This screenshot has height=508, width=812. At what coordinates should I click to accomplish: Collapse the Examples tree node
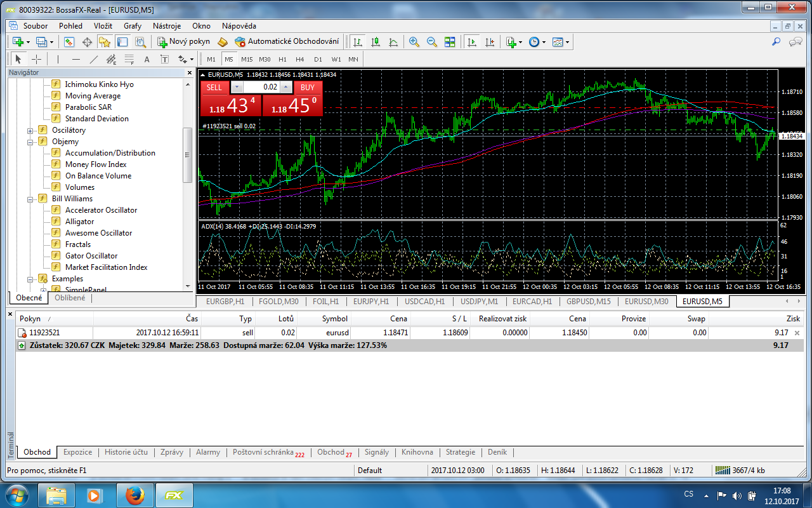30,279
